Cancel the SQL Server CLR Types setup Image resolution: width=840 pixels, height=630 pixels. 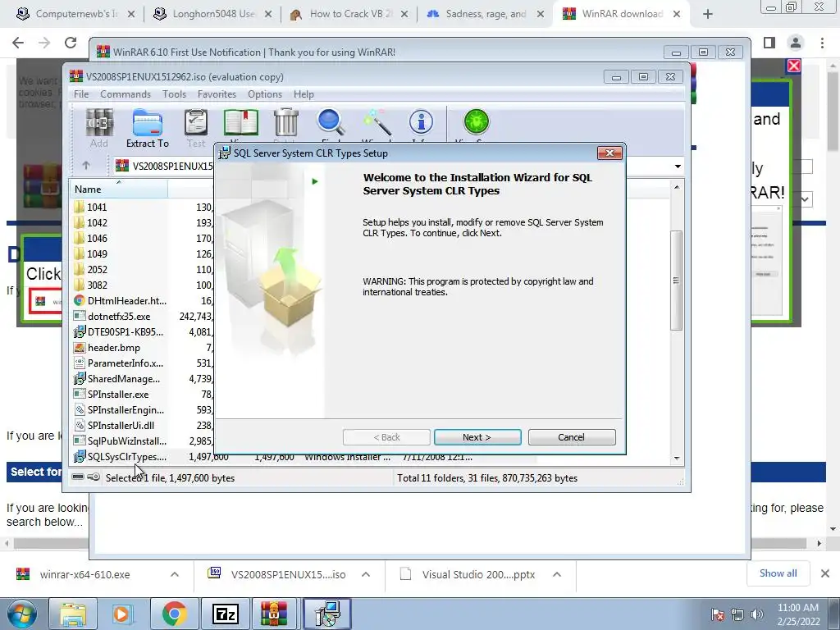572,437
